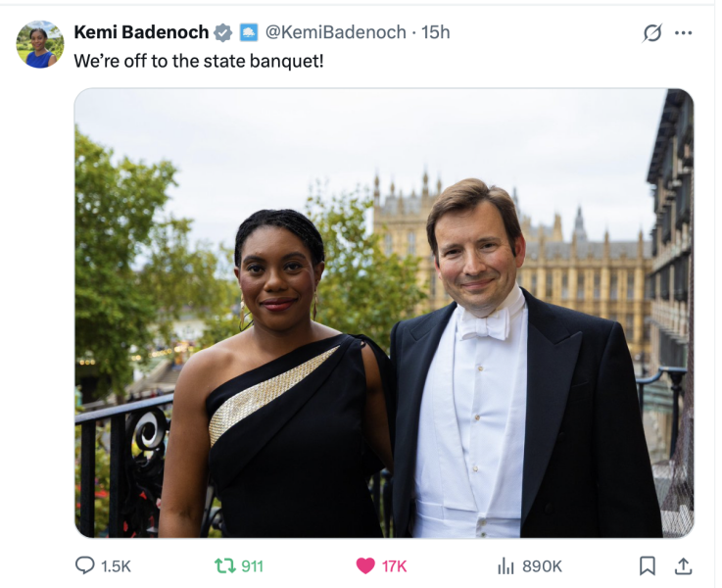Click the share upload-arrow icon

click(x=684, y=565)
